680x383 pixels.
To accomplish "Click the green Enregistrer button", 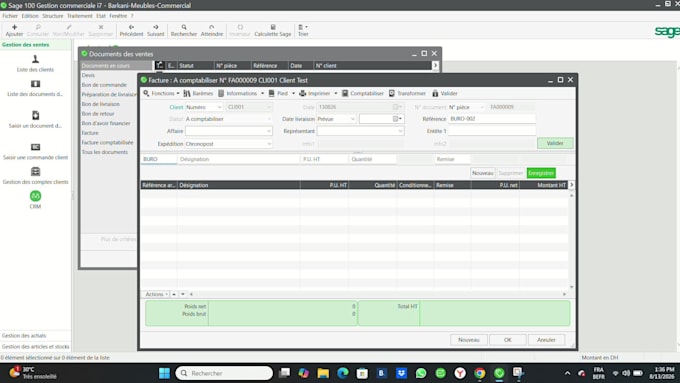I will point(541,173).
